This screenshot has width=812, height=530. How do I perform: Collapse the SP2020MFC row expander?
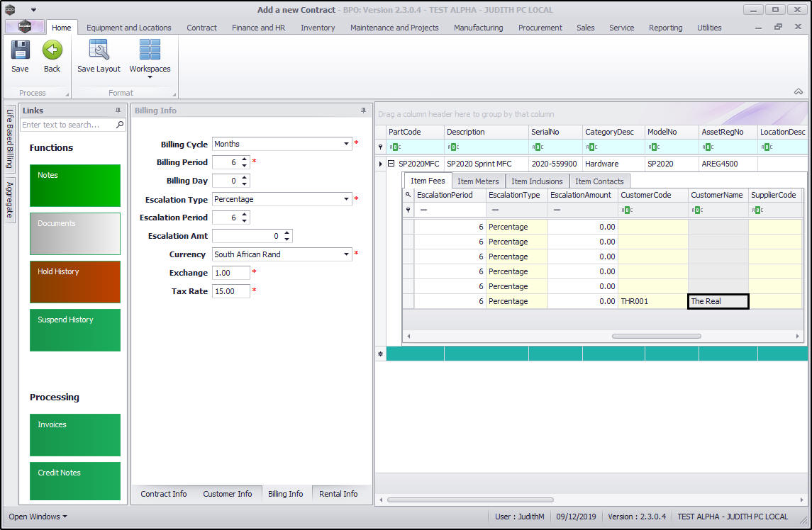pyautogui.click(x=391, y=164)
